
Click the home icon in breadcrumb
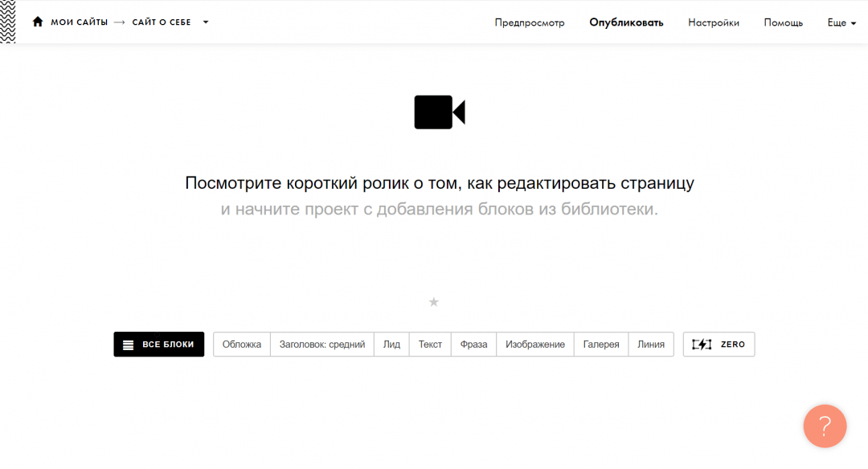point(38,22)
